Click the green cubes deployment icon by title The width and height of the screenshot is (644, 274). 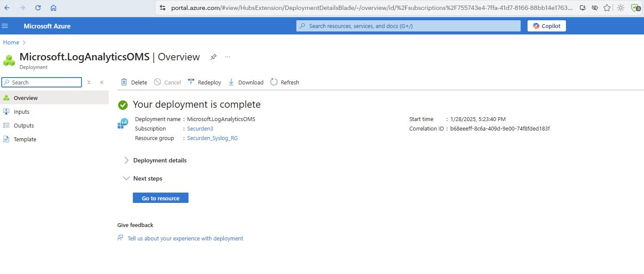(x=9, y=60)
